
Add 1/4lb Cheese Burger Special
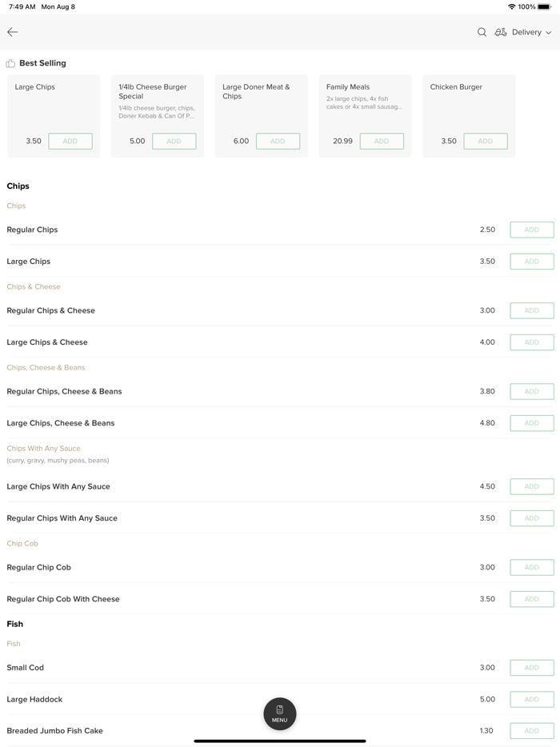pyautogui.click(x=174, y=142)
